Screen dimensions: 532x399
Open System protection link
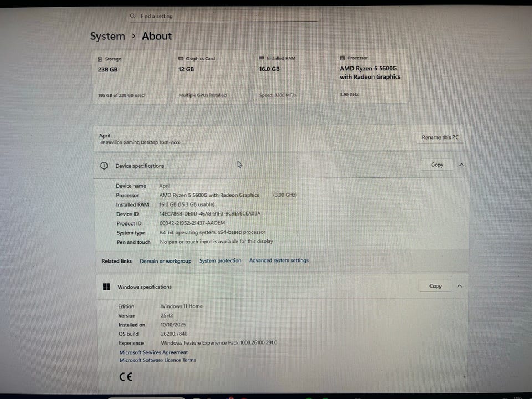click(220, 260)
